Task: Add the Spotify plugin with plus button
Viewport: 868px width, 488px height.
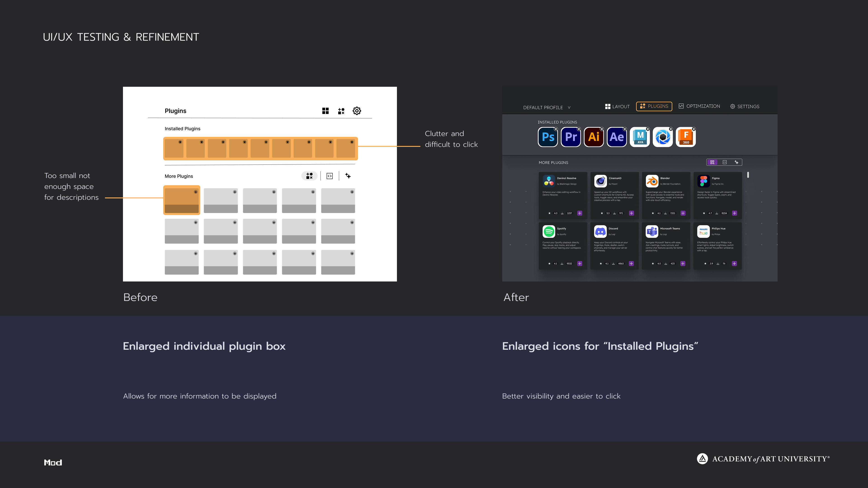Action: tap(580, 263)
